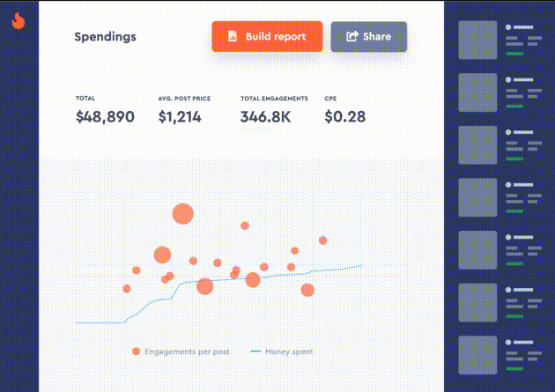
Task: Open the first post thumbnail in sidebar
Action: [x=478, y=41]
